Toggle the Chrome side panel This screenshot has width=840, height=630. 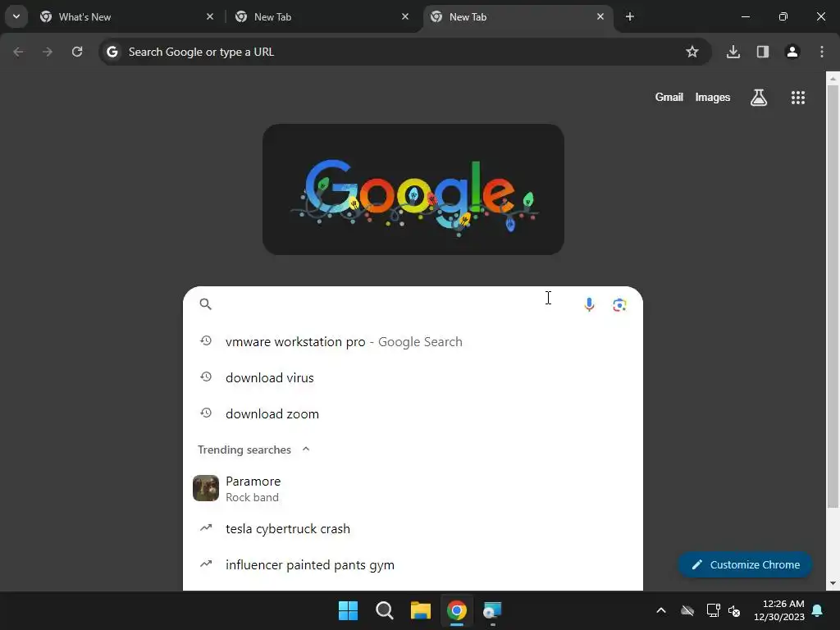click(x=763, y=52)
